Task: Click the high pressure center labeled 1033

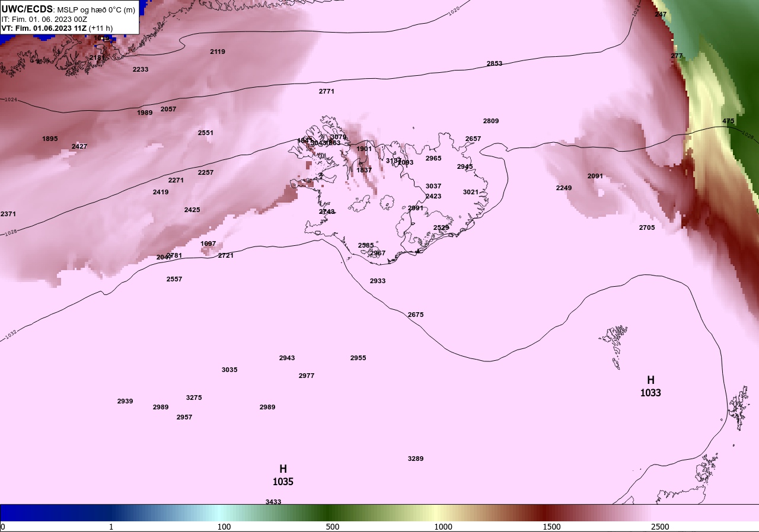Action: pyautogui.click(x=650, y=386)
